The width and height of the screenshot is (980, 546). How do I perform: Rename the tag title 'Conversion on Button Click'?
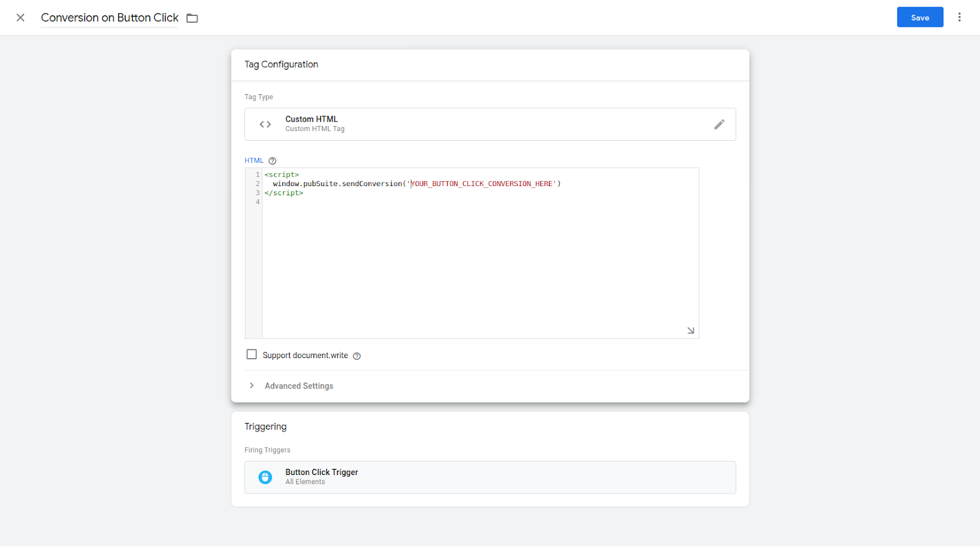coord(110,18)
